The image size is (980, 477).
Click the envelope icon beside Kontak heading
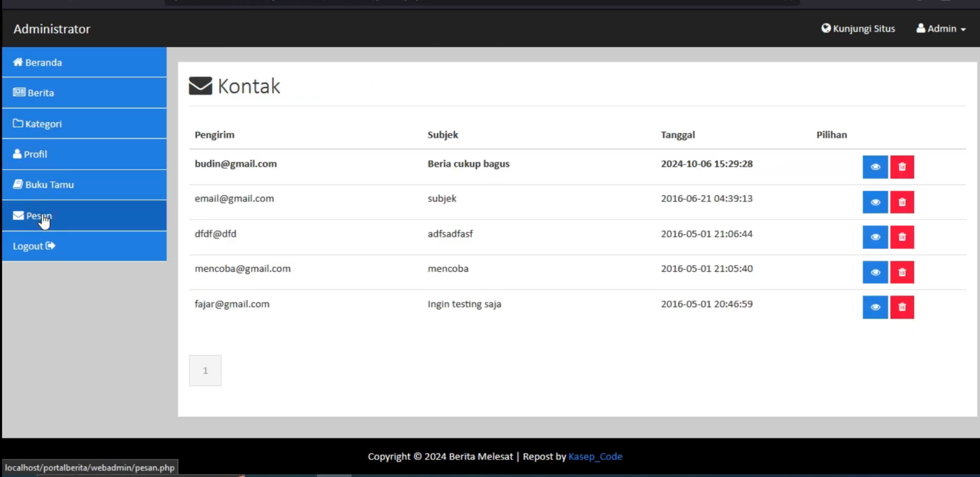tap(200, 86)
